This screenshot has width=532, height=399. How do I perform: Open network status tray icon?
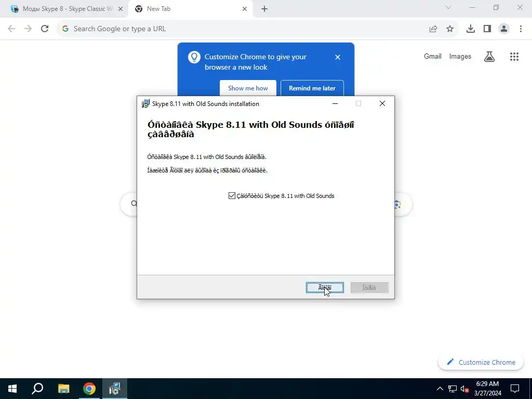(x=453, y=389)
